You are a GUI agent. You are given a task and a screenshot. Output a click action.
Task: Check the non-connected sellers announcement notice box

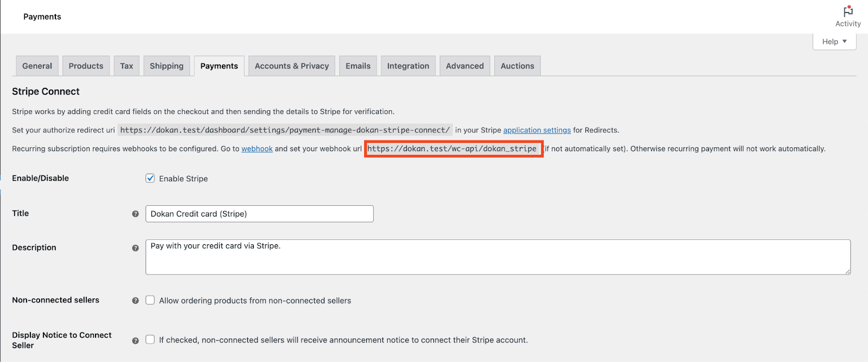pos(150,339)
